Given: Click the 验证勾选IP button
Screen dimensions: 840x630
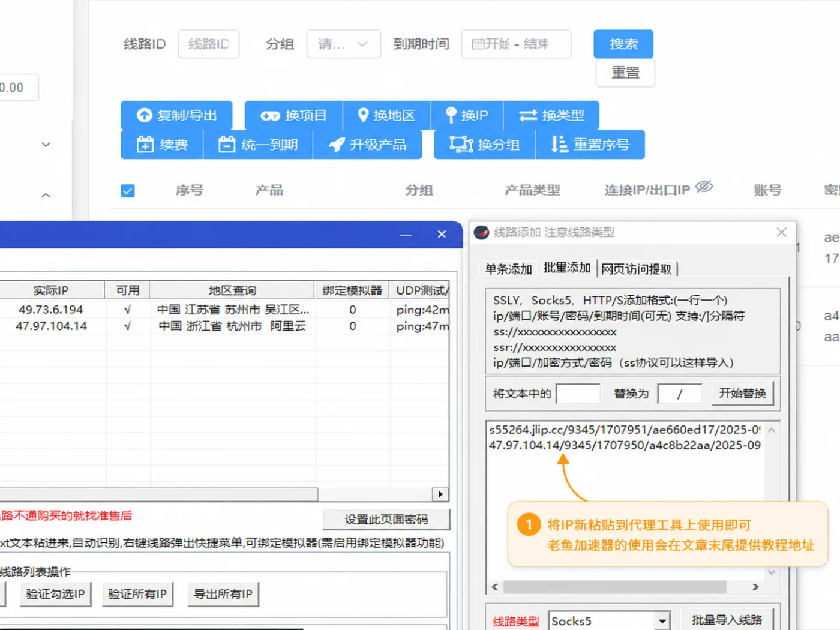Looking at the screenshot, I should tap(55, 594).
